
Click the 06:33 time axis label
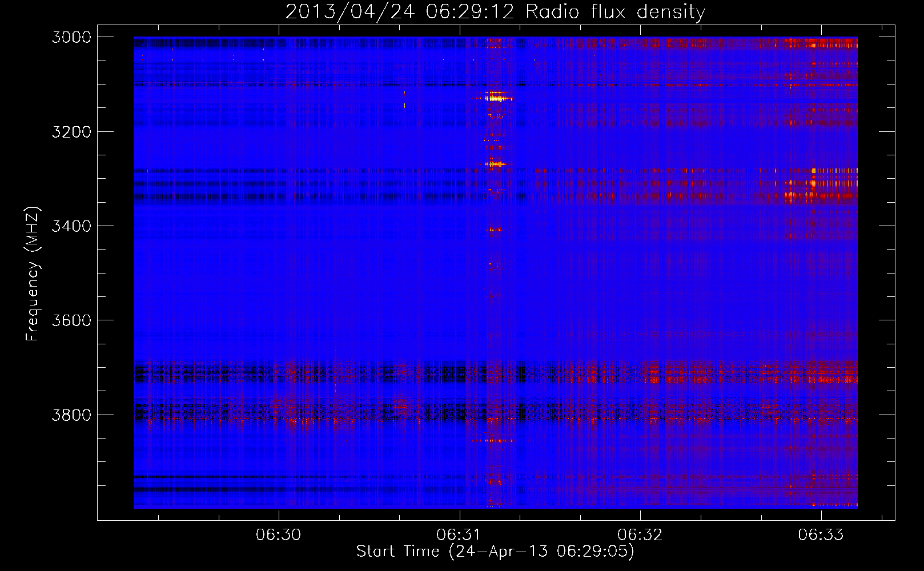(821, 534)
